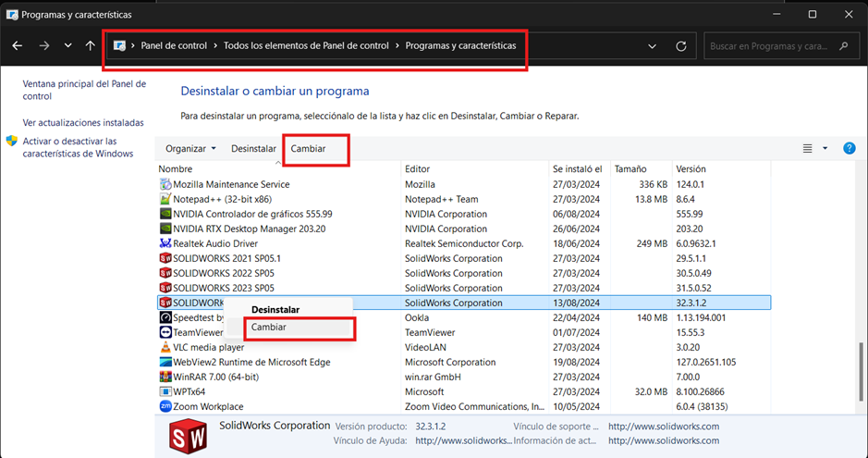Click the control panel icon in address bar

click(119, 46)
